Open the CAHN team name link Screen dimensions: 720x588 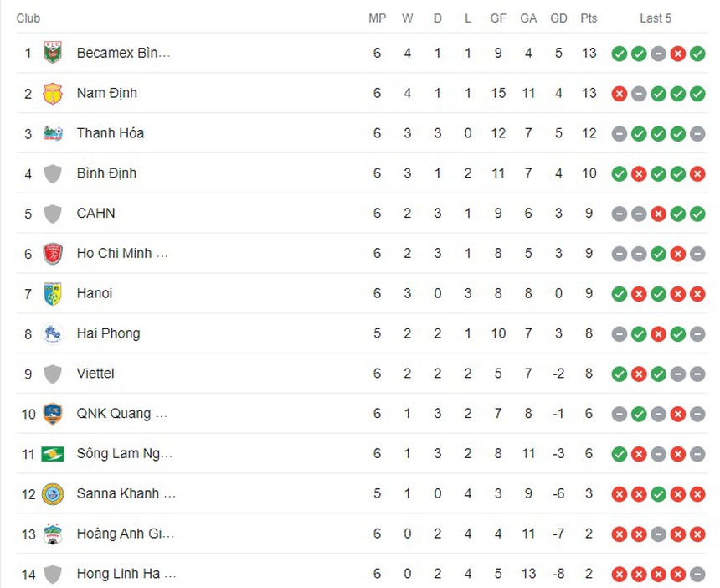tap(95, 214)
